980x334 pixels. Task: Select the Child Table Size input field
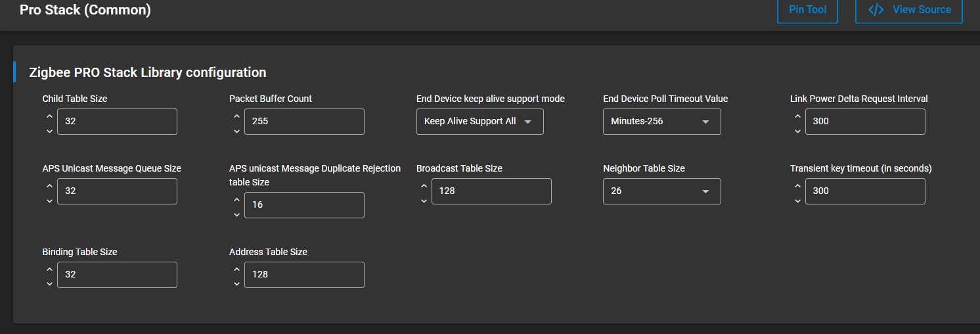pyautogui.click(x=117, y=122)
